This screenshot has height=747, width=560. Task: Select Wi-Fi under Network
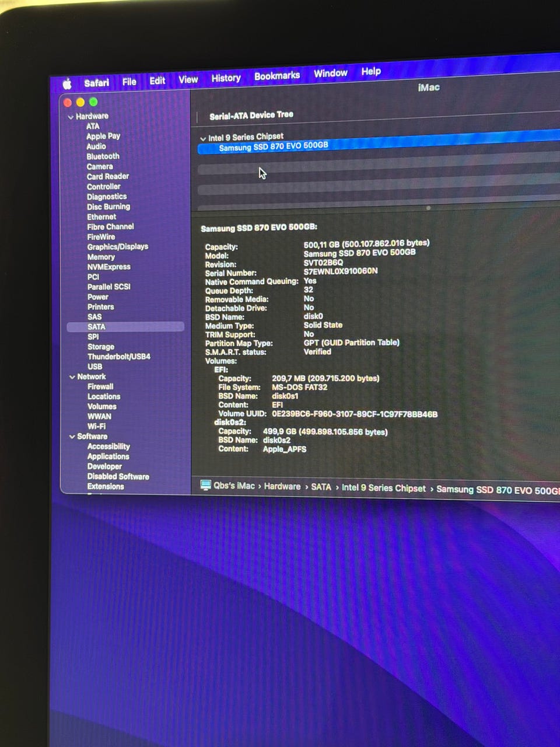coord(97,426)
